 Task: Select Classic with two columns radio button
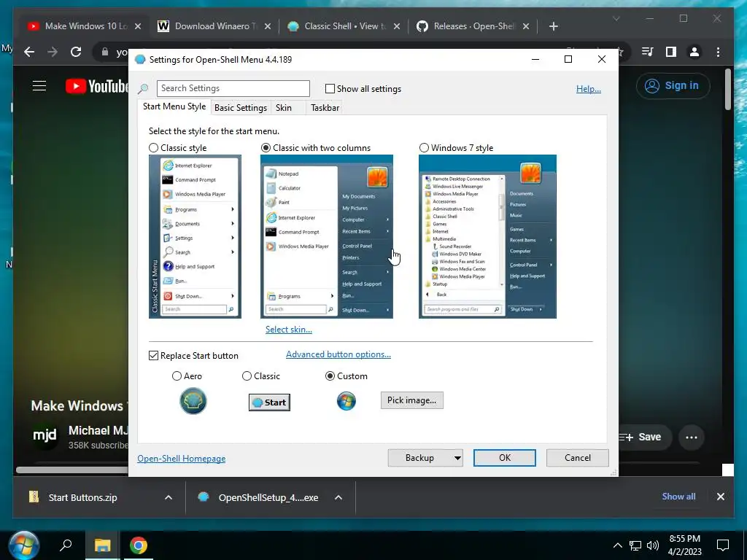[x=266, y=147]
